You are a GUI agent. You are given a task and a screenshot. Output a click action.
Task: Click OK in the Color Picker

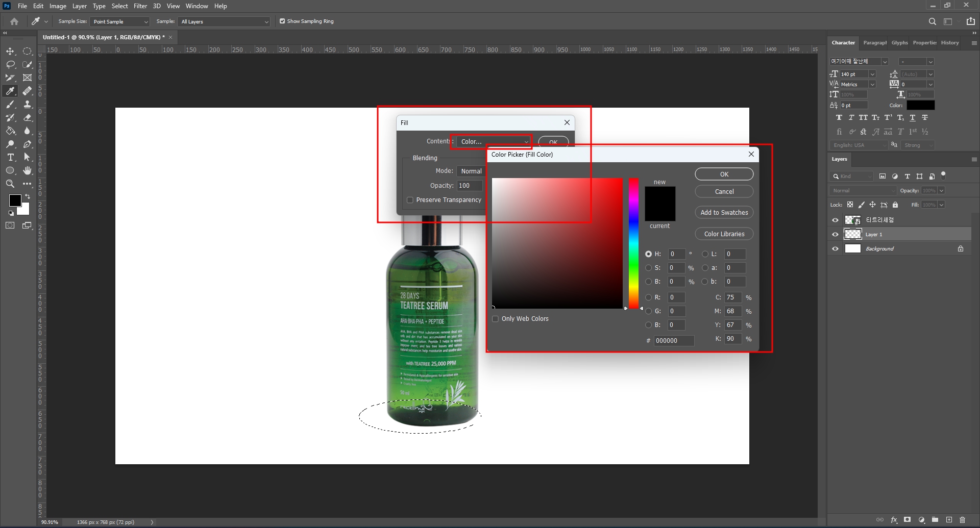(x=724, y=174)
